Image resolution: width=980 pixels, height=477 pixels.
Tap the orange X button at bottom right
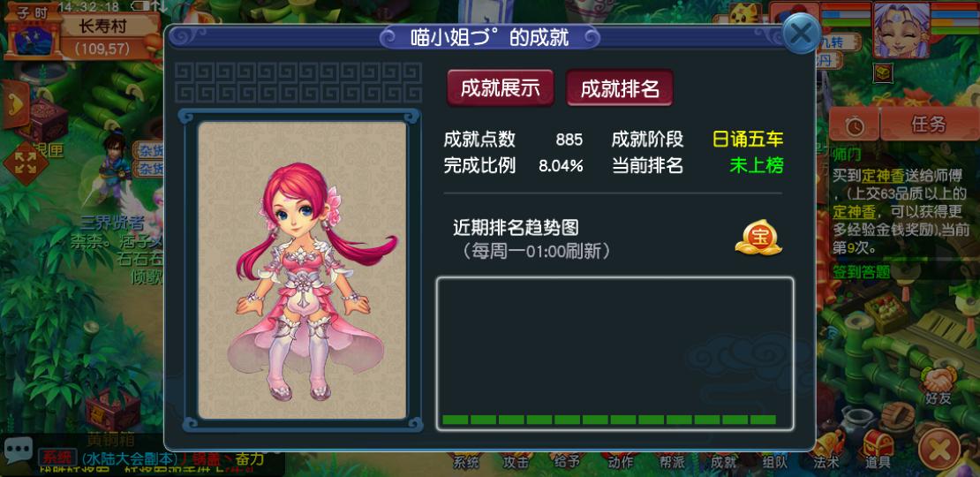pos(939,448)
